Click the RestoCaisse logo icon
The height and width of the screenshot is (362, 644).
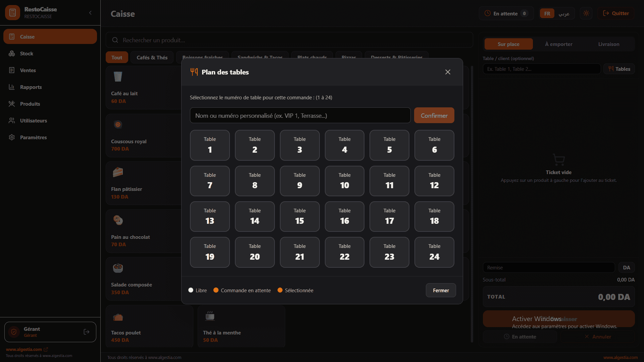(12, 13)
